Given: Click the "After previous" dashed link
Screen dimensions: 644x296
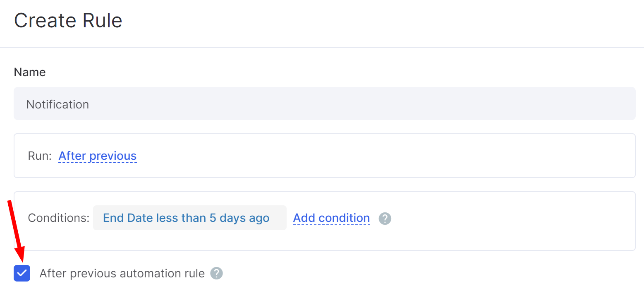Looking at the screenshot, I should click(x=98, y=156).
